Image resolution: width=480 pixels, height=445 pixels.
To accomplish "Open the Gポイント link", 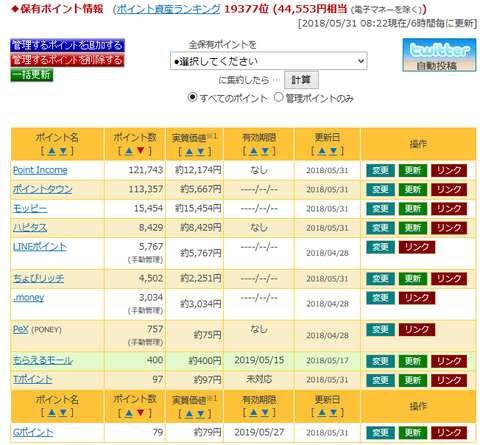I will click(x=33, y=432).
